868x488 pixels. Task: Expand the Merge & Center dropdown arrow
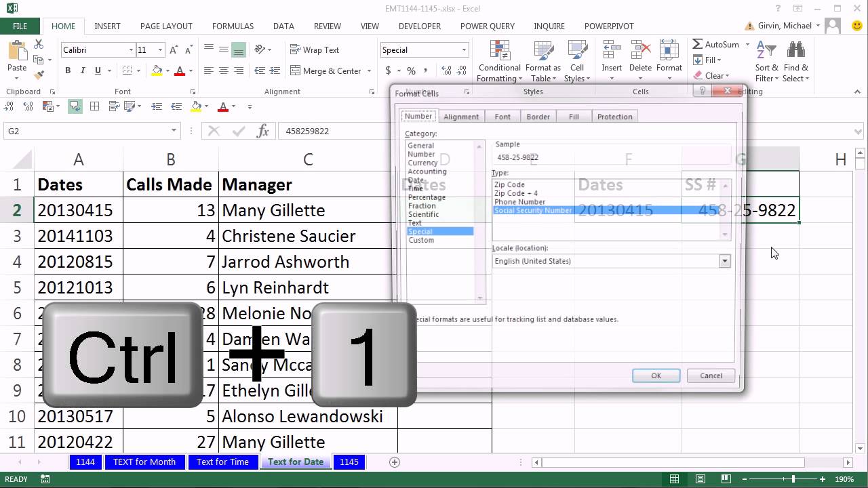click(369, 70)
